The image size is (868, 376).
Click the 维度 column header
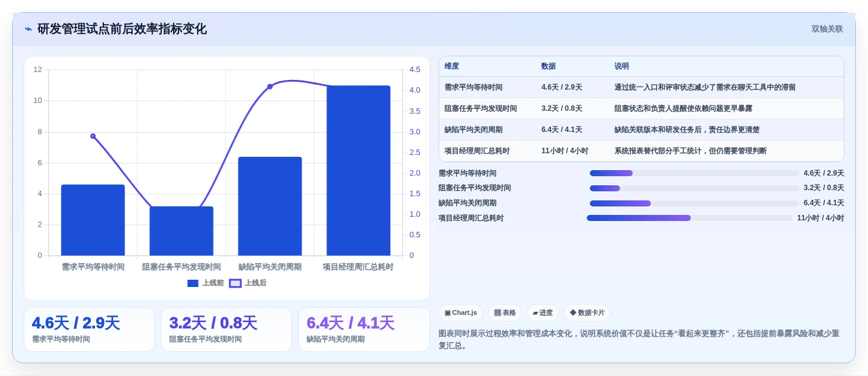coord(452,66)
